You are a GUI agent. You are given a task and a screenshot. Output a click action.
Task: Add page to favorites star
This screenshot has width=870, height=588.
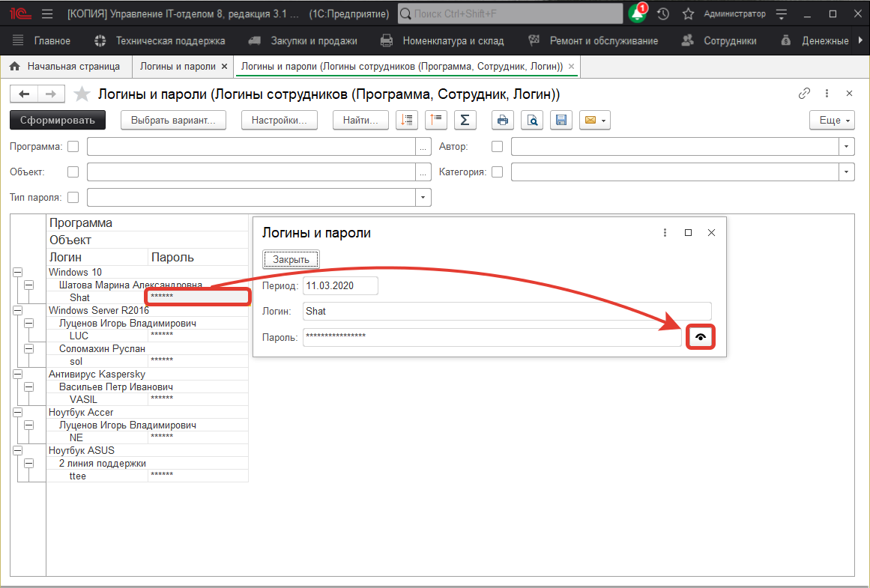(x=82, y=94)
